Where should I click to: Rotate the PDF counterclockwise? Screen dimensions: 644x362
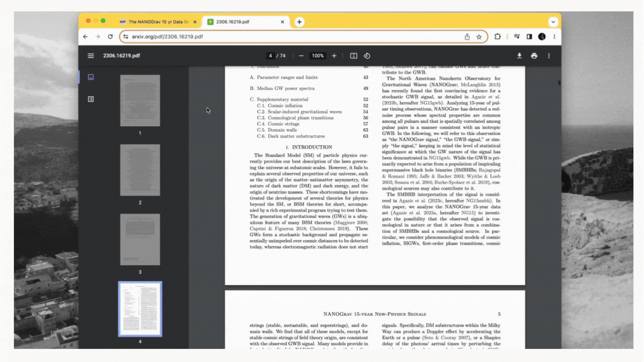click(367, 56)
